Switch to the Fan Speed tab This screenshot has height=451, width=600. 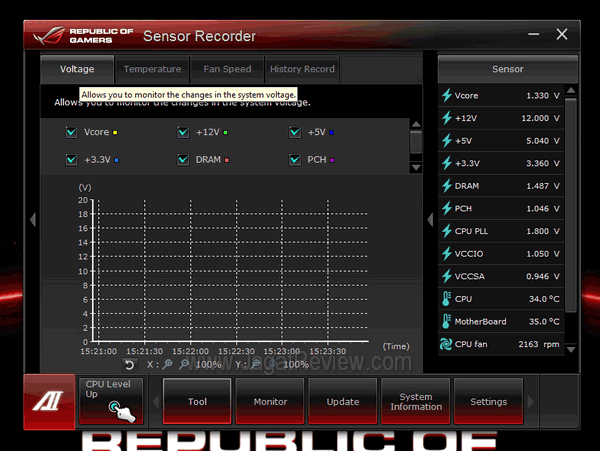(227, 69)
